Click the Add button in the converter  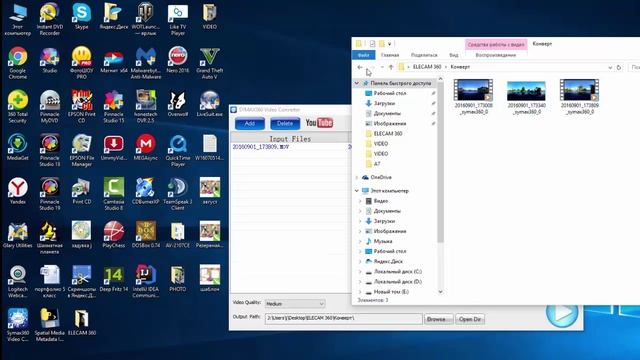(x=249, y=123)
